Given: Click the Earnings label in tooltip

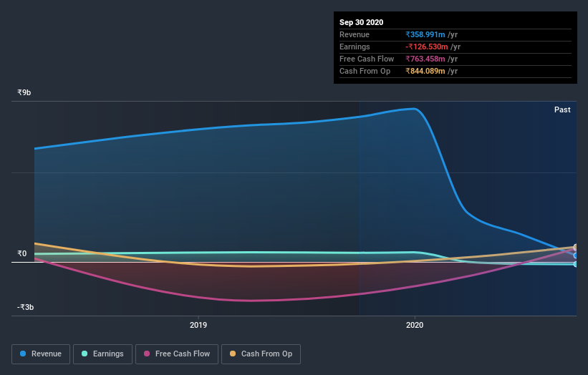Looking at the screenshot, I should click(x=355, y=47).
